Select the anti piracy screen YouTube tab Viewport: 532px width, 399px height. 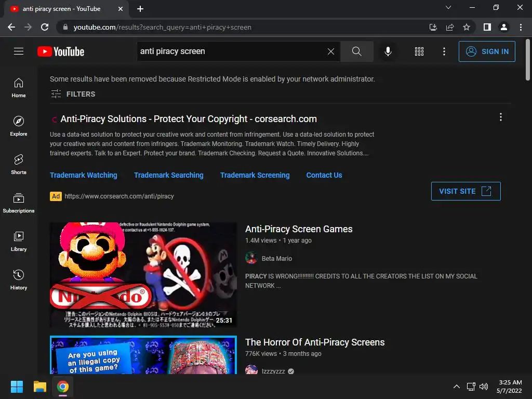tap(66, 9)
